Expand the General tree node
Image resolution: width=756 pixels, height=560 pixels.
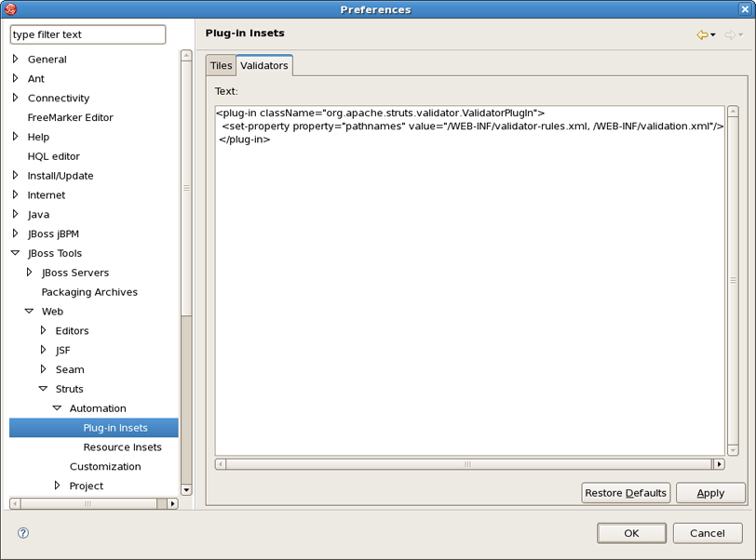(x=16, y=60)
